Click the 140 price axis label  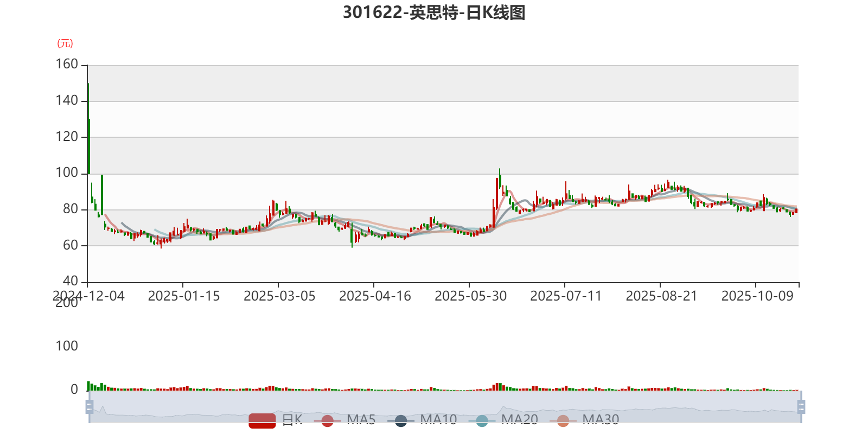click(67, 100)
